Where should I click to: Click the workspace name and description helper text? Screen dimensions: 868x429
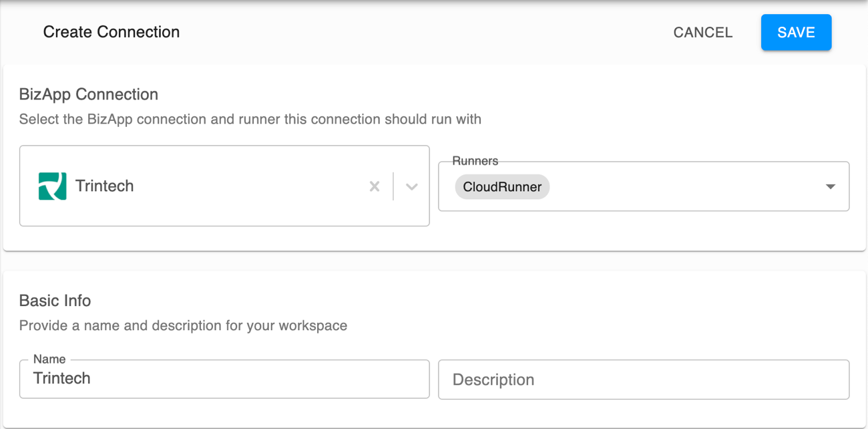(184, 326)
